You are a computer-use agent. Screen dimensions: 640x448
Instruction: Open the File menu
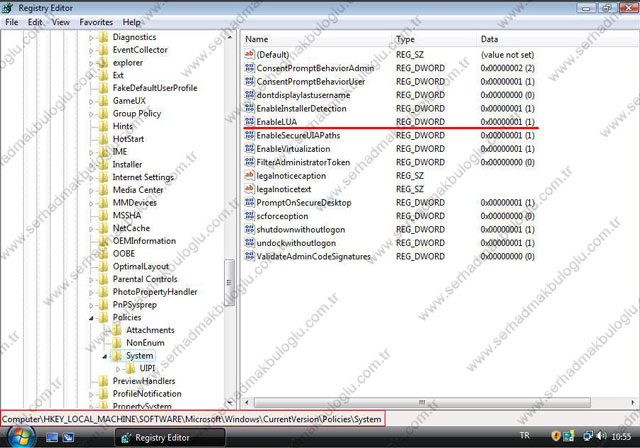11,22
